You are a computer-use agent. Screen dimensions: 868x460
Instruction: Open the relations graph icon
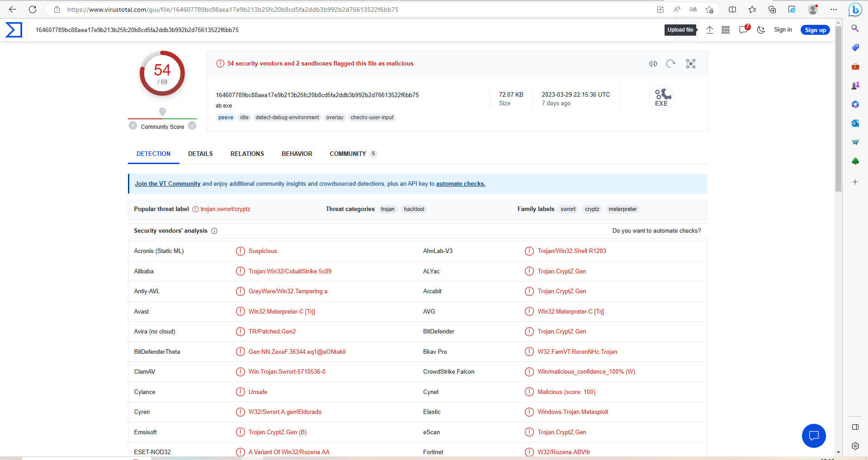click(691, 64)
